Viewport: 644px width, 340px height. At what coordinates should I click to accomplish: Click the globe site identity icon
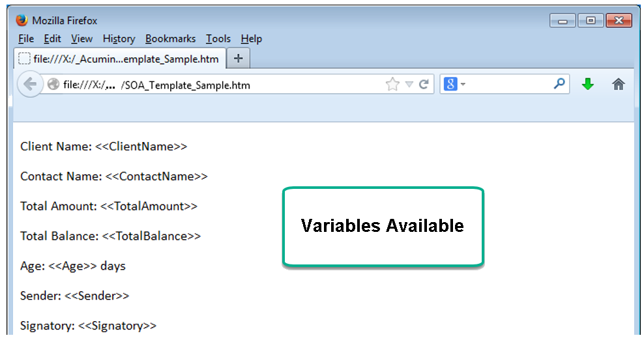[x=53, y=84]
